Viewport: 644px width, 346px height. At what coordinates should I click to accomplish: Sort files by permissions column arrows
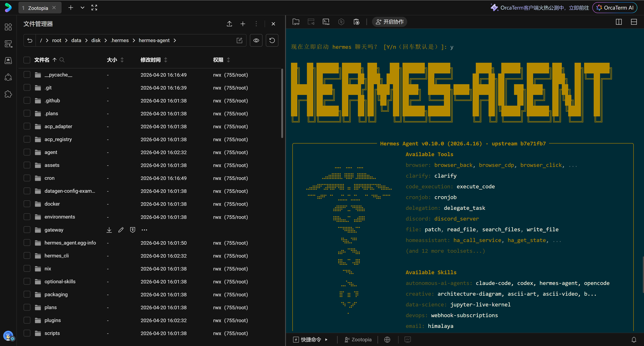(x=228, y=60)
